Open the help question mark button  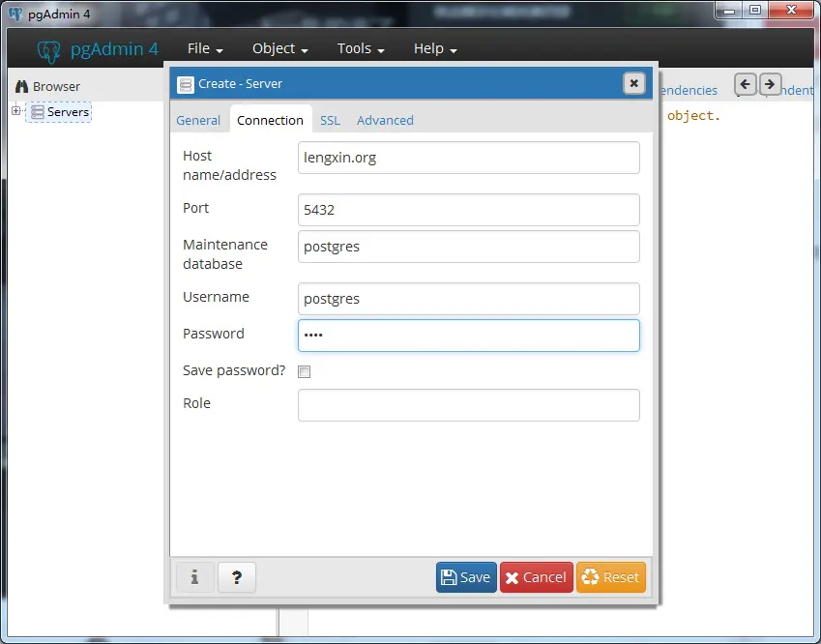pyautogui.click(x=237, y=577)
